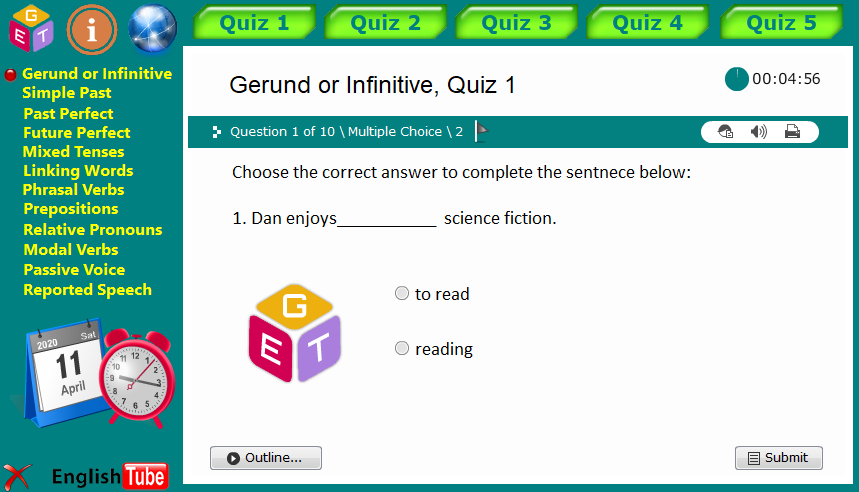Click the blue globe icon
The width and height of the screenshot is (859, 492).
[x=153, y=29]
